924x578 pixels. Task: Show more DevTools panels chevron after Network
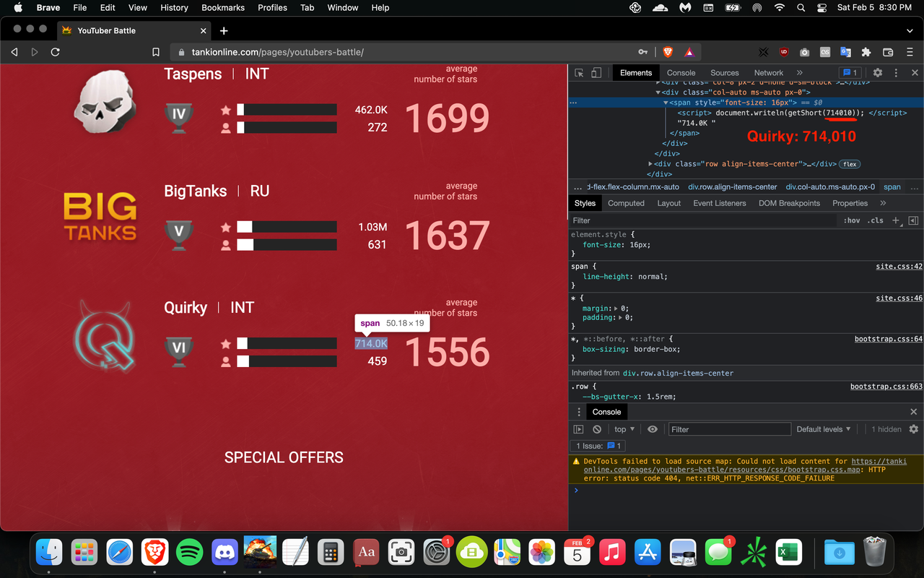[800, 73]
